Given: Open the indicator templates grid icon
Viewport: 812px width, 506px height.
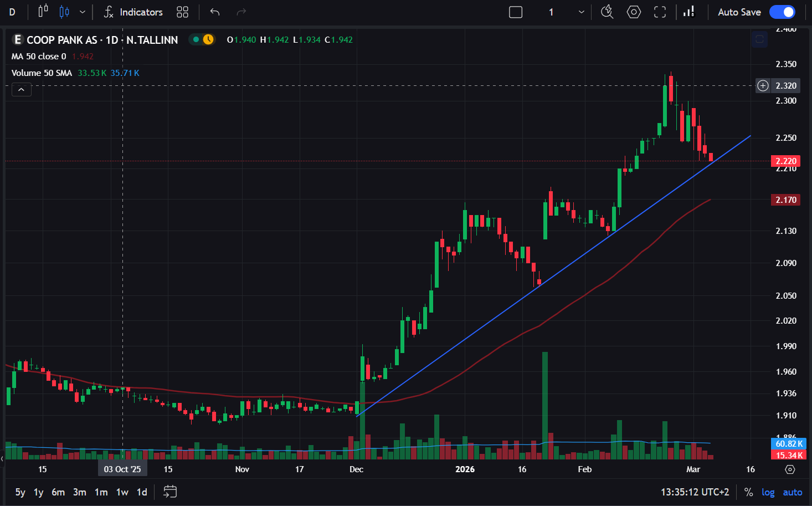Looking at the screenshot, I should [x=182, y=12].
